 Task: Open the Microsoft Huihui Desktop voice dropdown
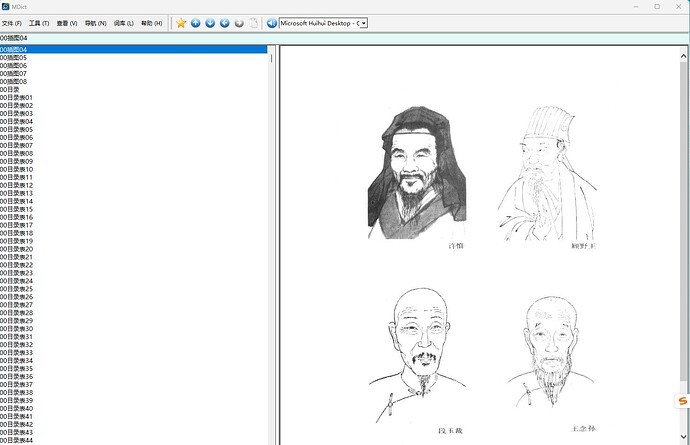(x=362, y=22)
